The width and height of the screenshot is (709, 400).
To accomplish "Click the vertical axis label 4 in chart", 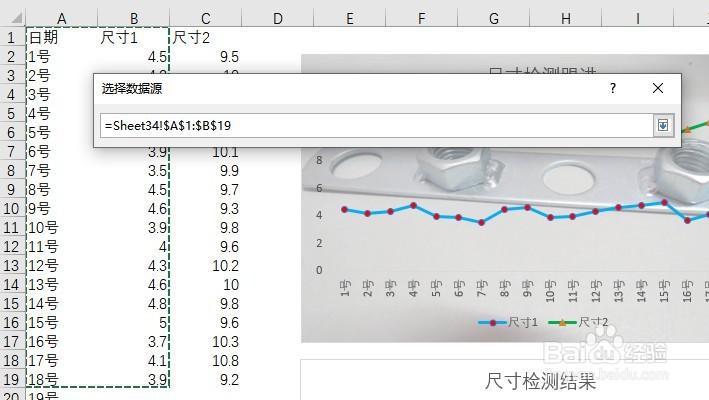I will click(319, 215).
